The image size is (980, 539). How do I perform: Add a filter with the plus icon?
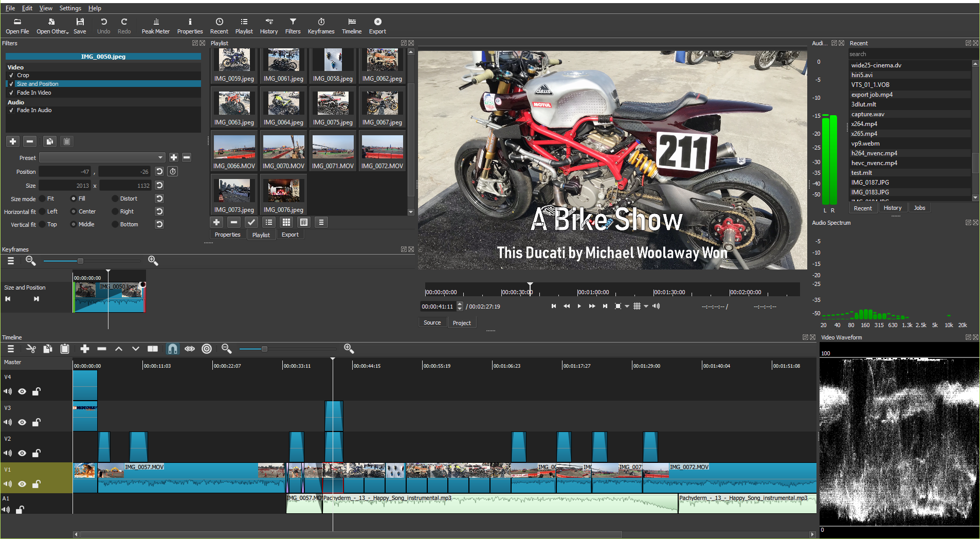click(x=12, y=141)
